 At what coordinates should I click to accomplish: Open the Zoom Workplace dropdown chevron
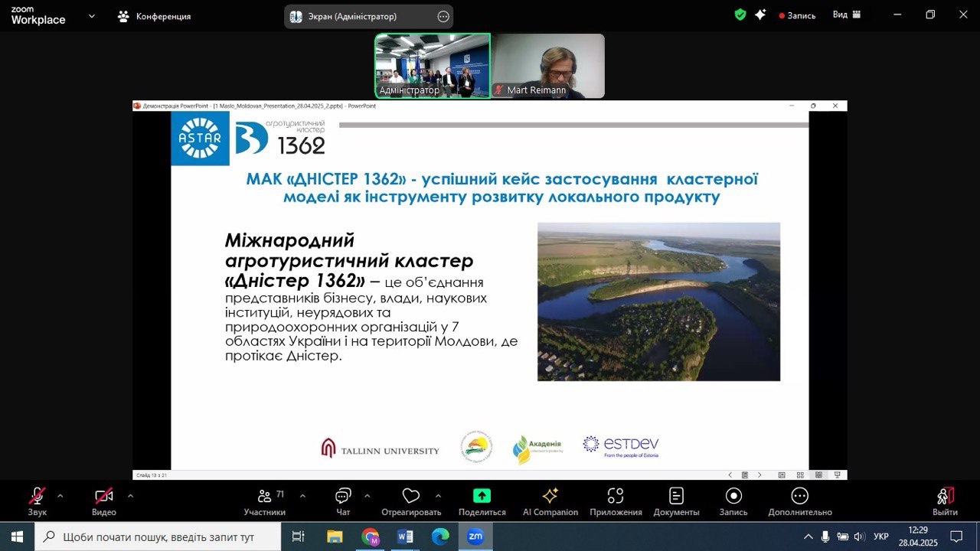pos(92,15)
